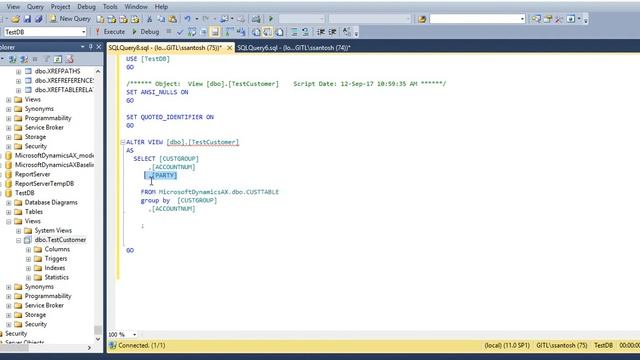Close the SQLQuery8.sql tab

[229, 48]
